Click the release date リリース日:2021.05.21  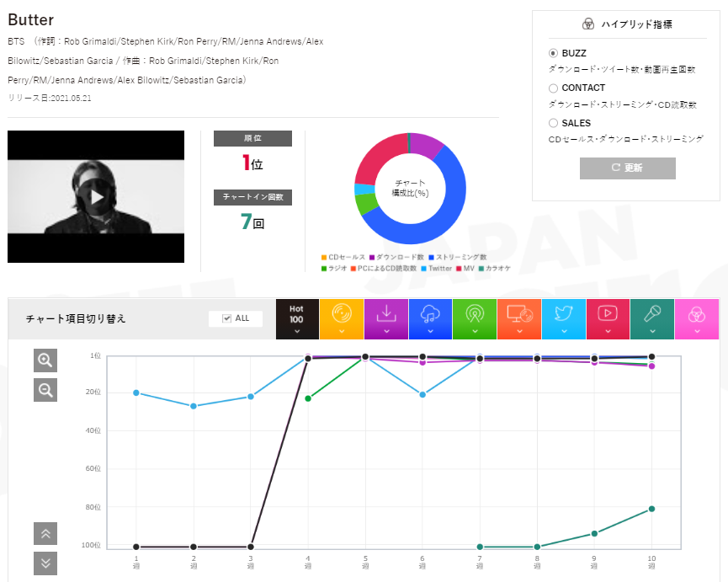[x=50, y=98]
